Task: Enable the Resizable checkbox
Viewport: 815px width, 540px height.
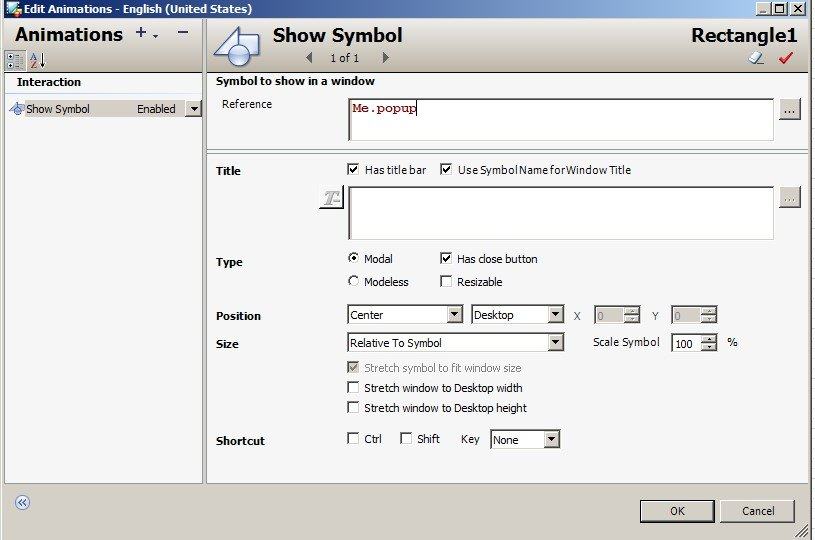Action: pos(446,282)
